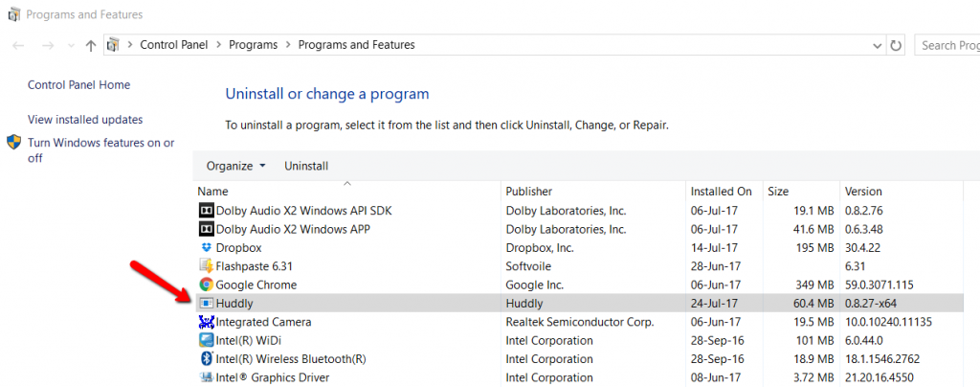980x387 pixels.
Task: Click the Flashpaste 6.31 icon
Action: pos(207,266)
